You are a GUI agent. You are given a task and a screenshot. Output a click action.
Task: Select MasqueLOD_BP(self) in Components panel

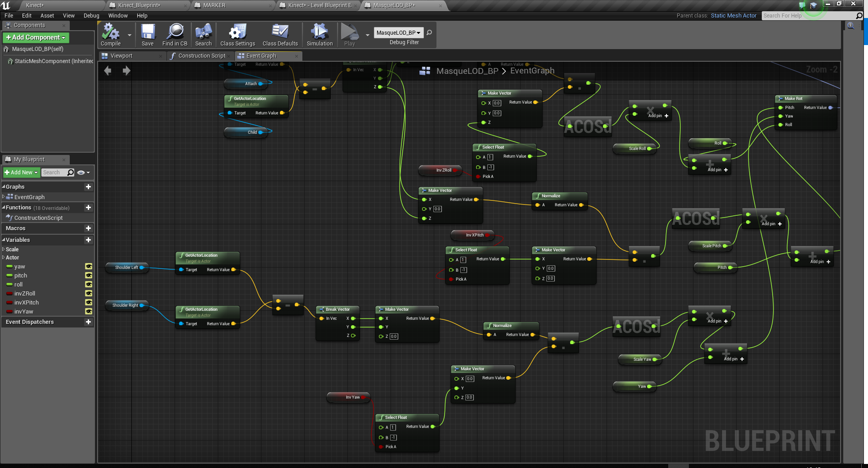point(38,49)
